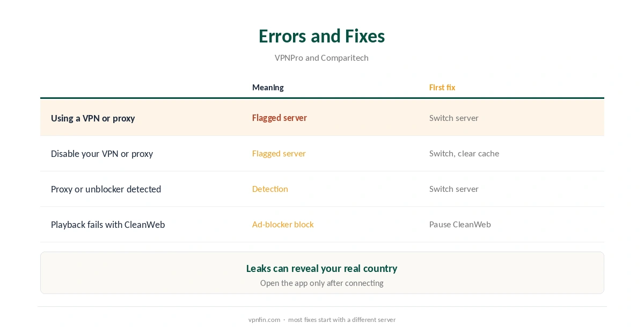The image size is (644, 330).
Task: Click 'Switch server' in the 'Proxy or unblocker' row
Action: point(454,189)
